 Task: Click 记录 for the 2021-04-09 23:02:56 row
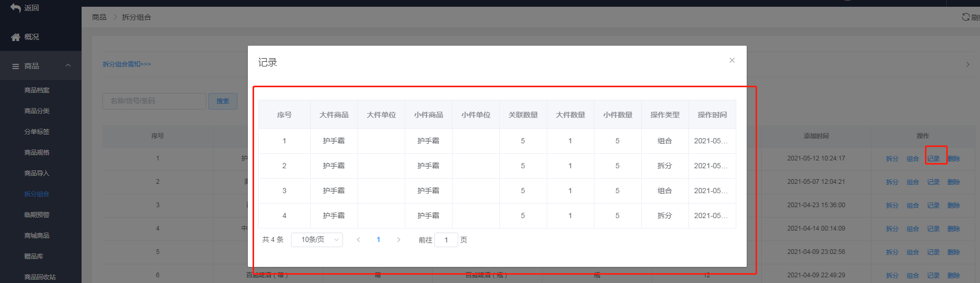(x=934, y=252)
